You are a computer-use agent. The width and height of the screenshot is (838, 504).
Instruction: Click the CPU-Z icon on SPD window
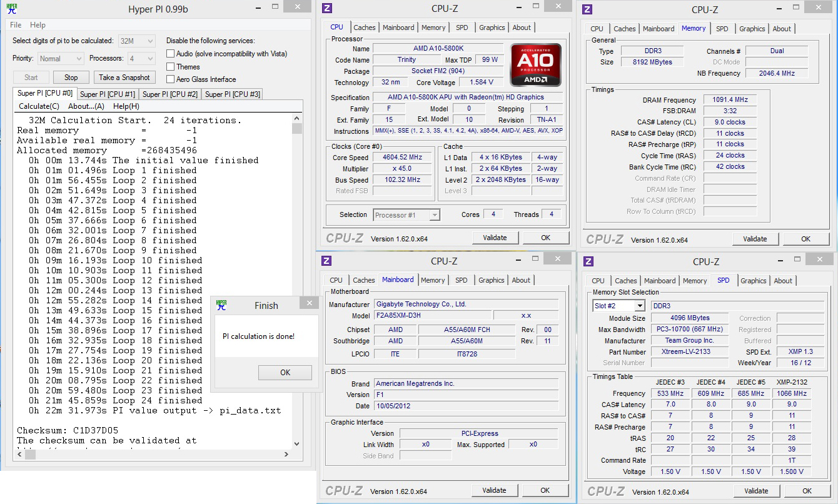point(588,261)
